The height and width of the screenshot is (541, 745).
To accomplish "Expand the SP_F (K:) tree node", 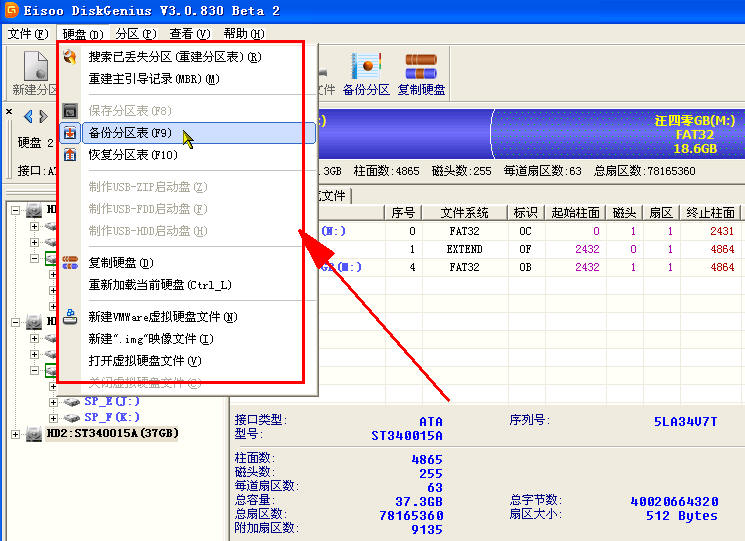I will 53,418.
